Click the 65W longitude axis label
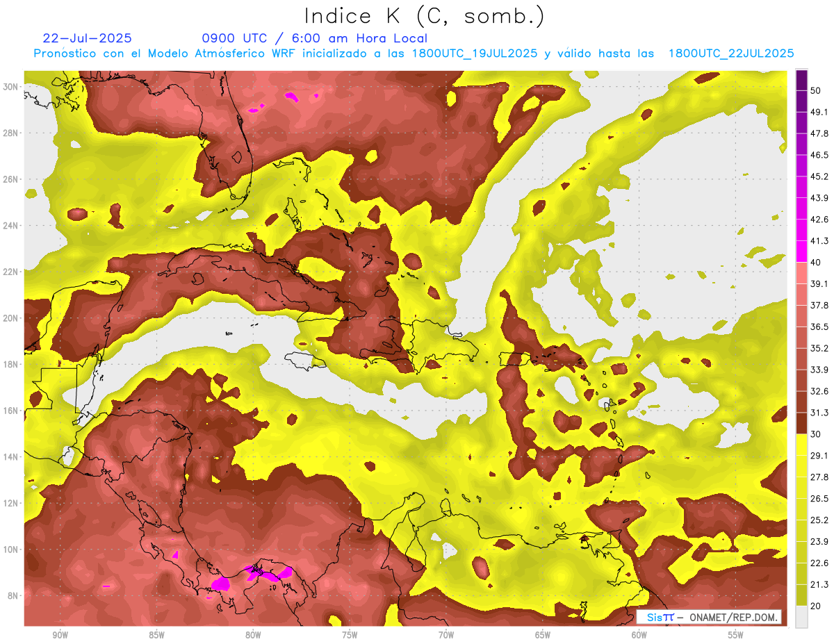The image size is (834, 644). point(543,635)
